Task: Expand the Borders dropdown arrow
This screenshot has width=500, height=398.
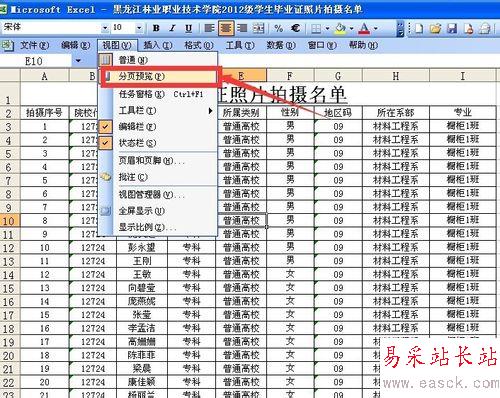Action: (327, 29)
